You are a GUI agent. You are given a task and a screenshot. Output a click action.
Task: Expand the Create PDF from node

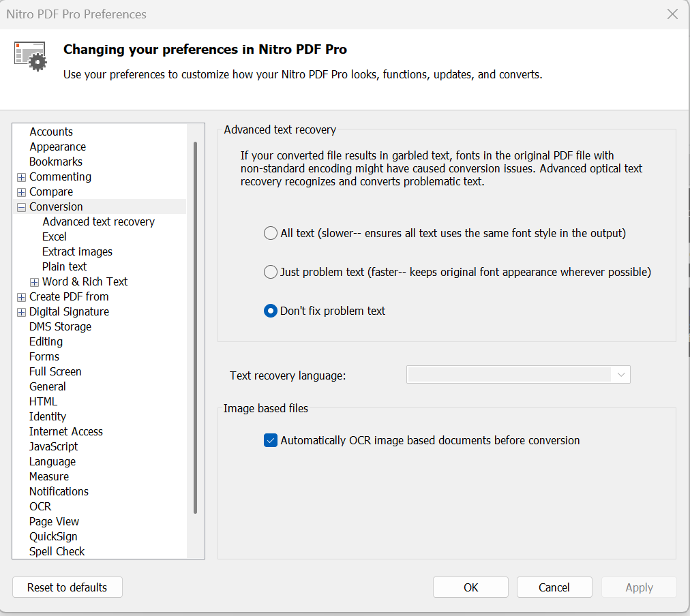coord(21,297)
